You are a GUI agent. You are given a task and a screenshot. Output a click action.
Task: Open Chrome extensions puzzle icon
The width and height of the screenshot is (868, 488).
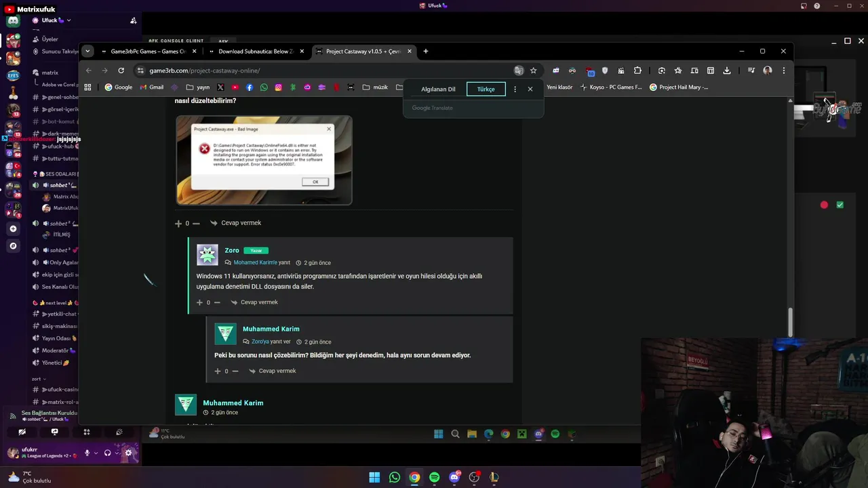[x=637, y=70]
